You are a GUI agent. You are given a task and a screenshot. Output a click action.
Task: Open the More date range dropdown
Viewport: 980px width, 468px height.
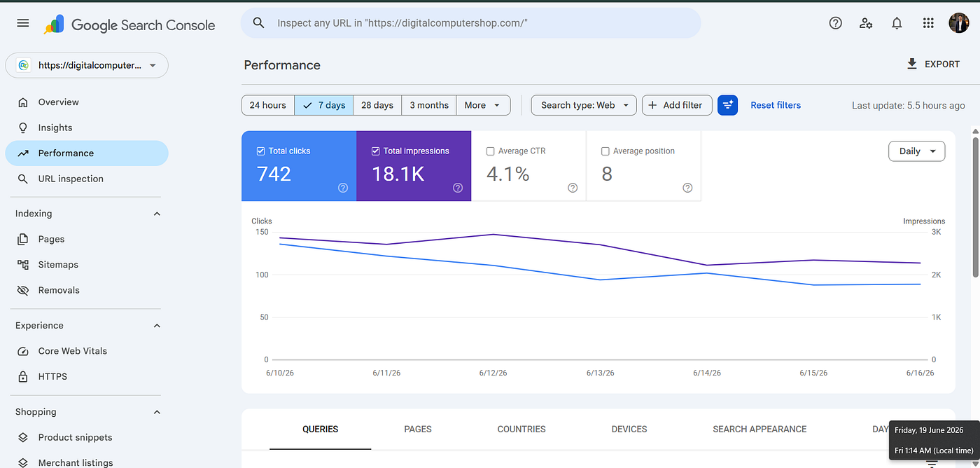click(483, 105)
